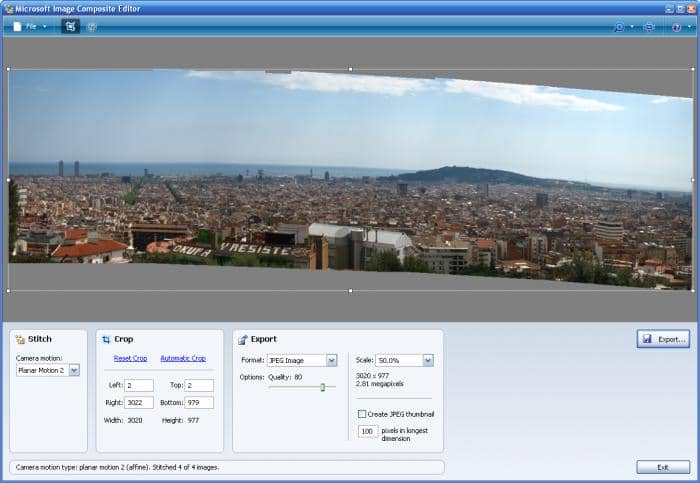Viewport: 700px width, 483px height.
Task: Expand the help dropdown arrow
Action: click(689, 27)
